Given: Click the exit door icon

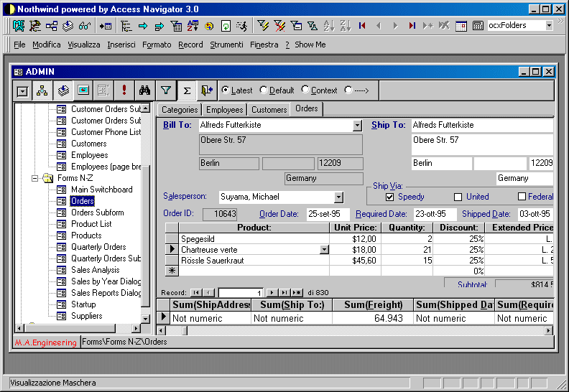Looking at the screenshot, I should (207, 90).
